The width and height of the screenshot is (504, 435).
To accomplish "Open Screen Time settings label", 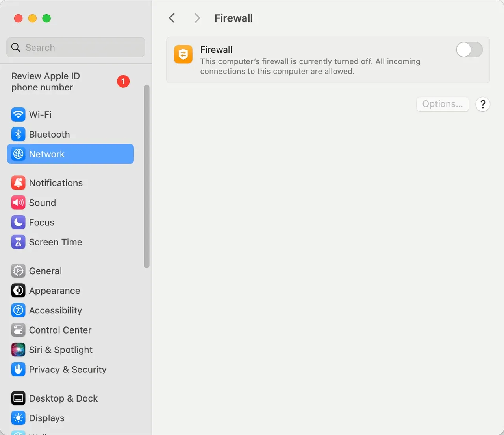I will point(56,242).
